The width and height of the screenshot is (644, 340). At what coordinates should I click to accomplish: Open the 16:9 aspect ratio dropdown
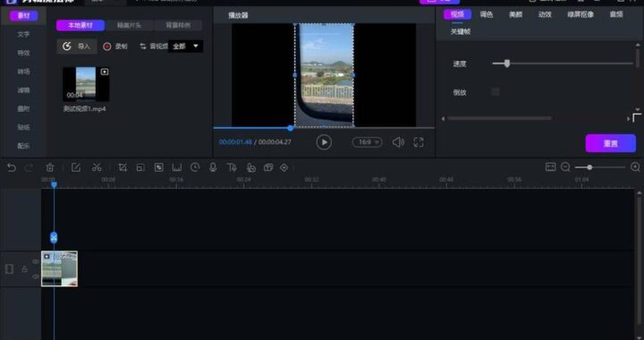click(368, 142)
